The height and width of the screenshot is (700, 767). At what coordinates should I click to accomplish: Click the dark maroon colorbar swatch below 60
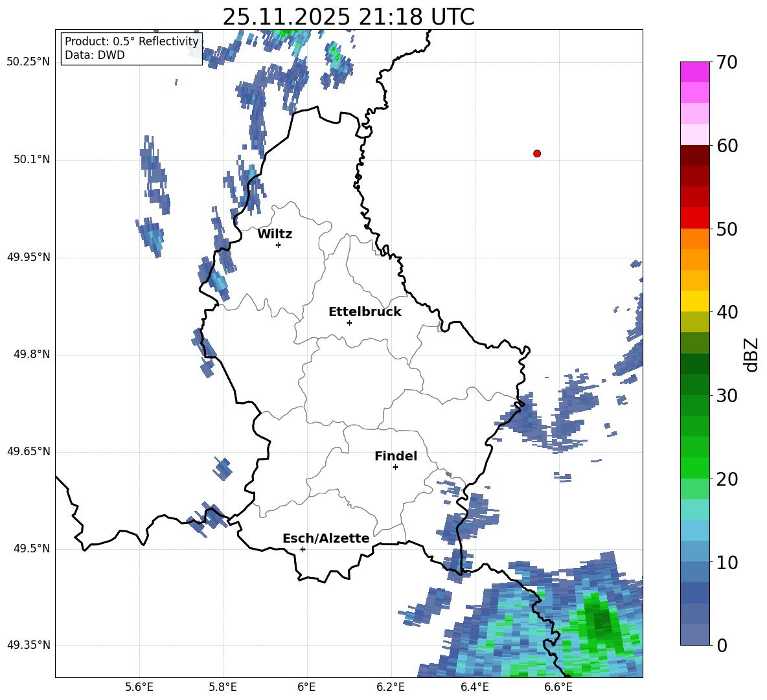pyautogui.click(x=694, y=155)
